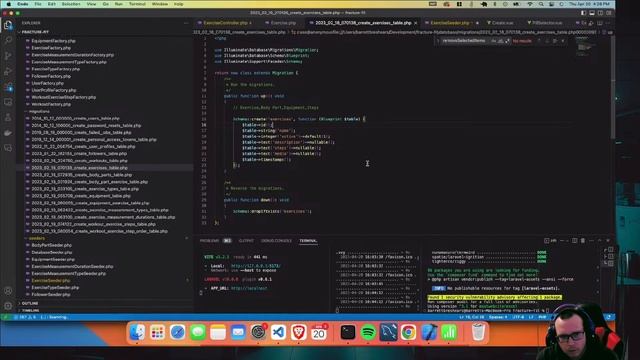Viewport: 640px width, 360px height.
Task: Toggle regular expression in find widget
Action: pos(507,41)
